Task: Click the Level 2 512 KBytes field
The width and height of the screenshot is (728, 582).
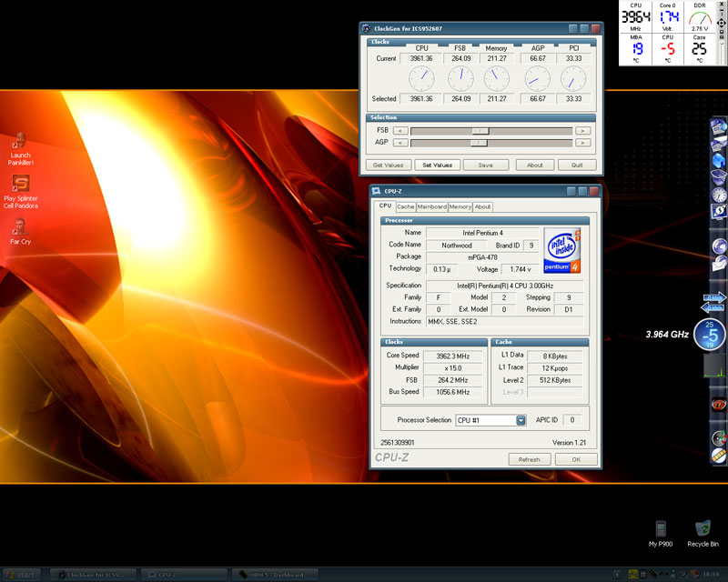Action: (555, 380)
